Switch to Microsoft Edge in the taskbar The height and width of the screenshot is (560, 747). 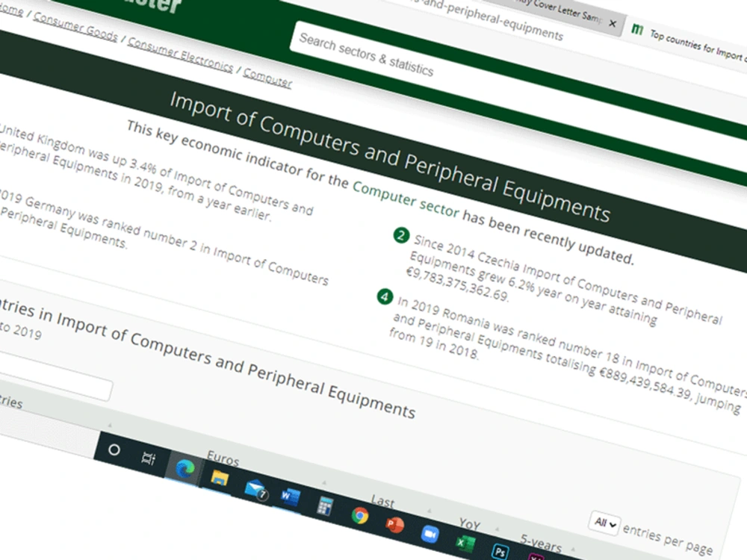tap(185, 469)
